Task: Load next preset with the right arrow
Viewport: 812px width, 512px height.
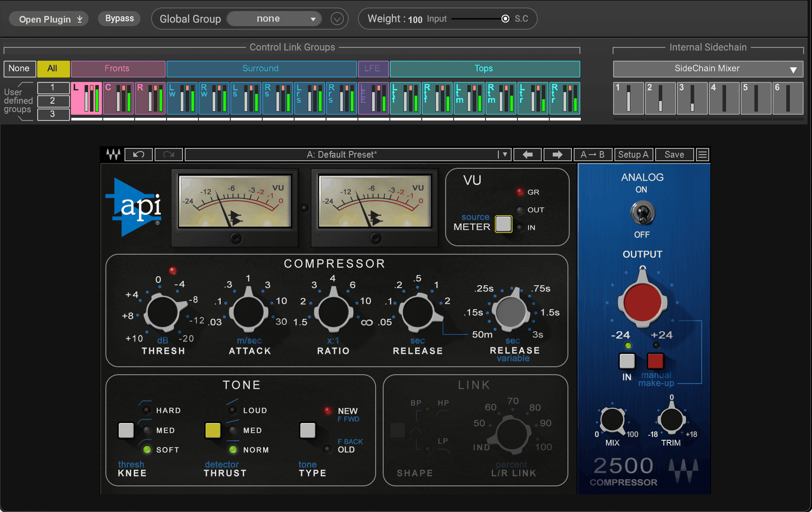Action: click(x=557, y=154)
